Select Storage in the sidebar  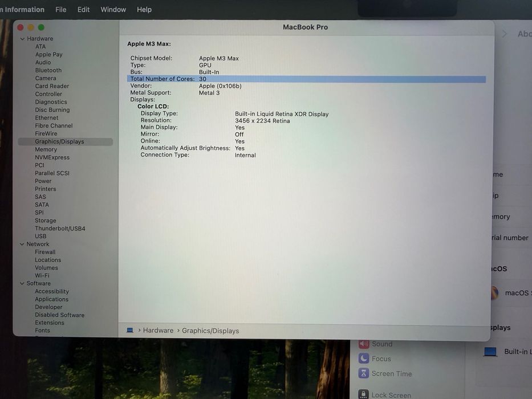pyautogui.click(x=46, y=221)
